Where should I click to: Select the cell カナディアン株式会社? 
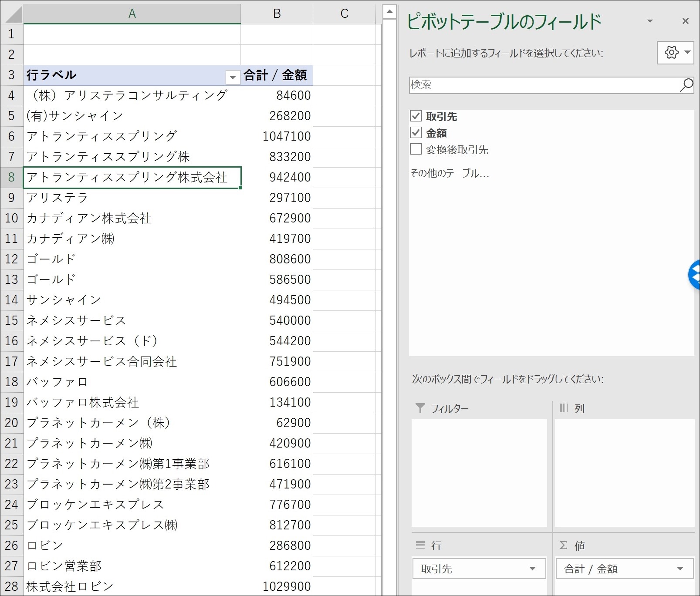[132, 218]
